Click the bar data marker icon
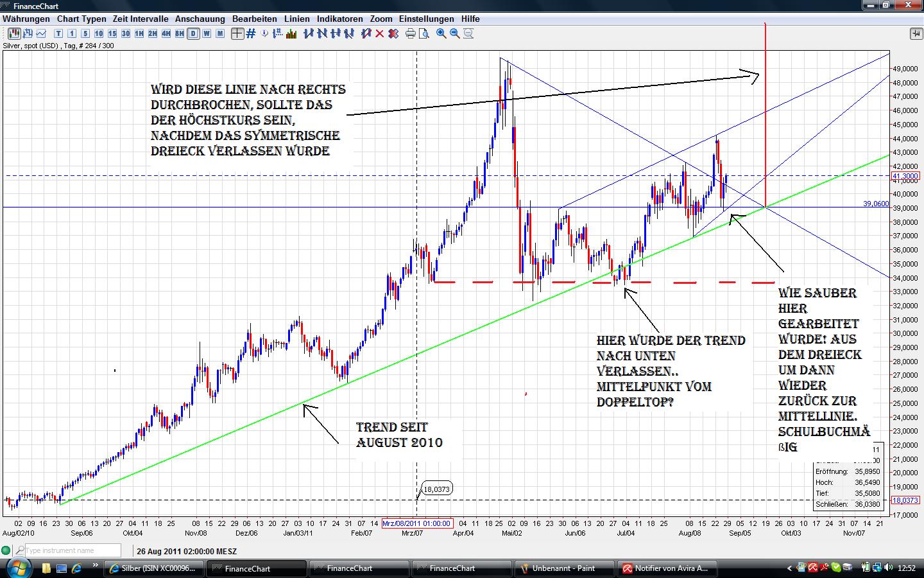Viewport: 924px width, 578px height. (278, 33)
